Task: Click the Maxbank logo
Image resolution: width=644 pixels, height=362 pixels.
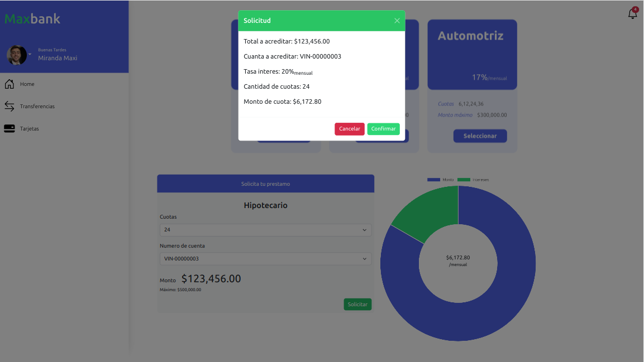Action: [32, 18]
